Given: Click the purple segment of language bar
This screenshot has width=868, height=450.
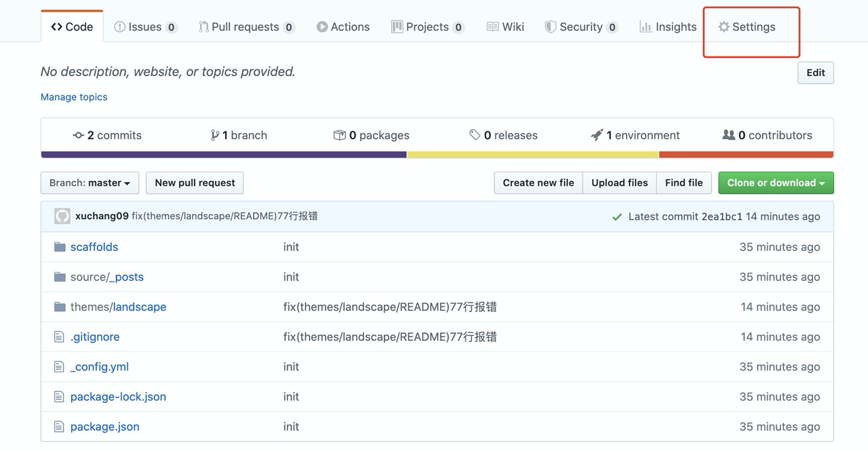Looking at the screenshot, I should pos(223,154).
